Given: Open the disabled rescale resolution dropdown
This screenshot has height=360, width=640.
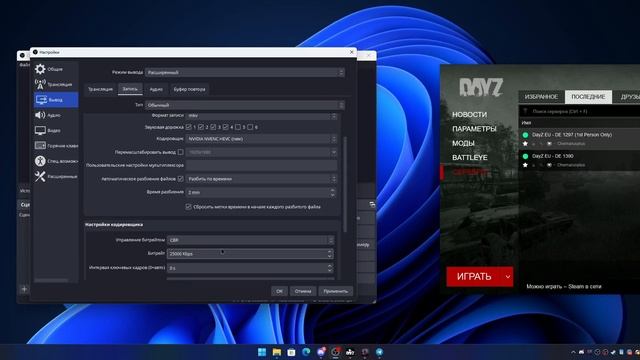Looking at the screenshot, I should click(262, 152).
